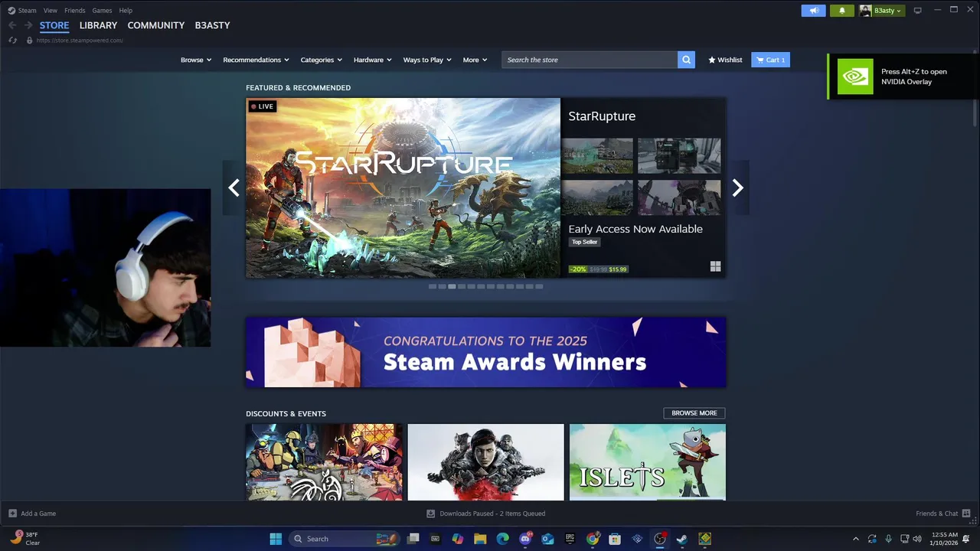
Task: Reload the page with the refresh icon
Action: coord(12,40)
